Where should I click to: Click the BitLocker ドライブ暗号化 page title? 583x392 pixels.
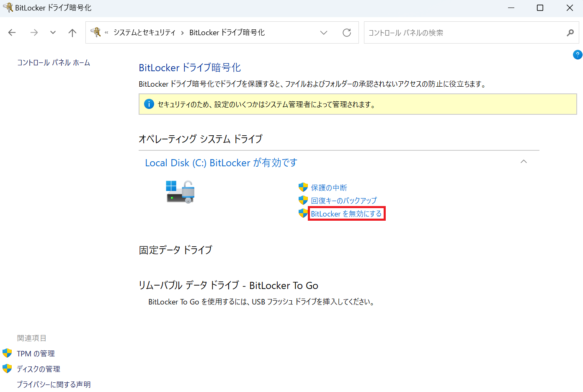(x=190, y=68)
